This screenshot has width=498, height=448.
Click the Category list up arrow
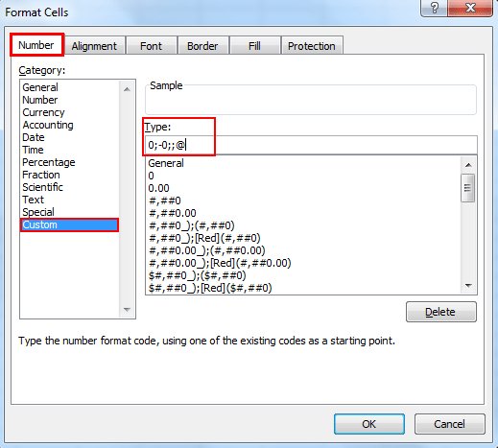pyautogui.click(x=127, y=89)
